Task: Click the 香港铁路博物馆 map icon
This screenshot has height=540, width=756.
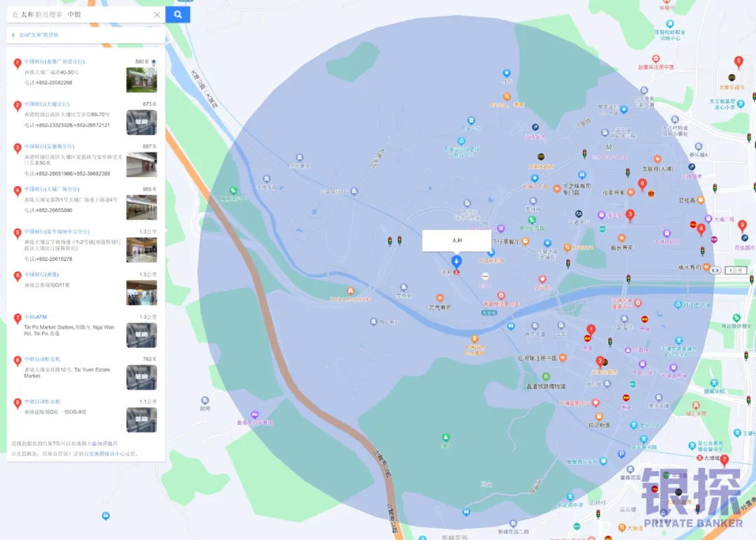Action: [546, 377]
